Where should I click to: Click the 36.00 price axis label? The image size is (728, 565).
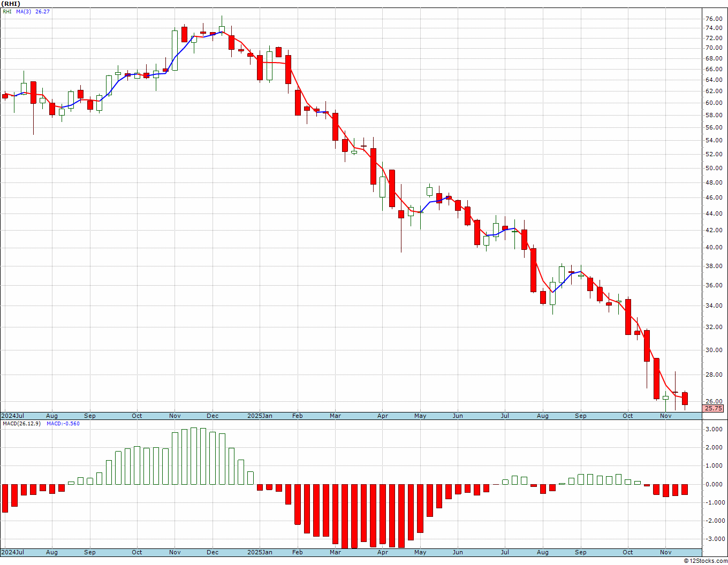click(x=714, y=285)
